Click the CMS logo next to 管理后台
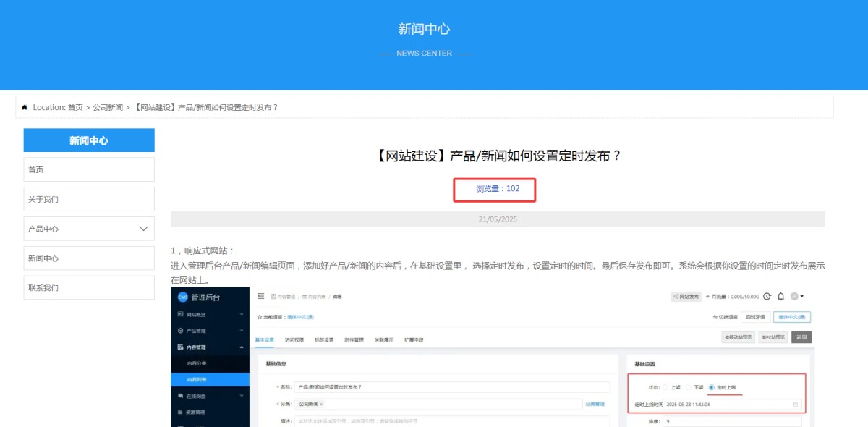868x427 pixels. (182, 297)
